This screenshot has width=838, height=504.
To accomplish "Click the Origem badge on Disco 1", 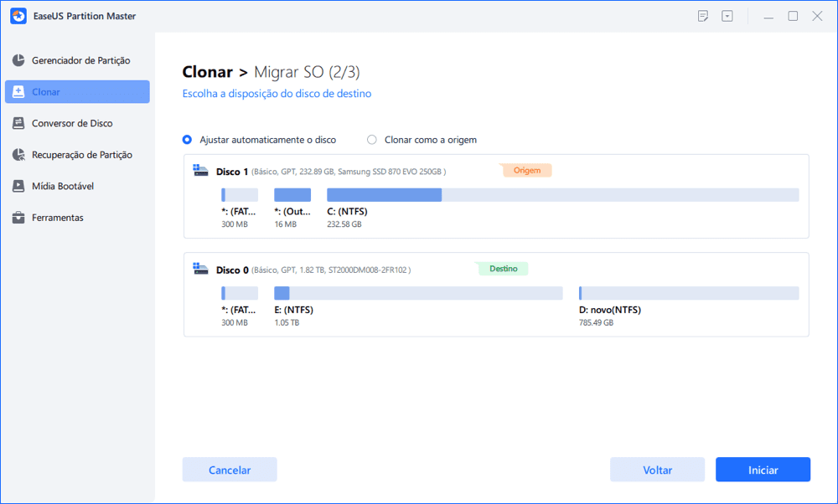I will point(527,170).
